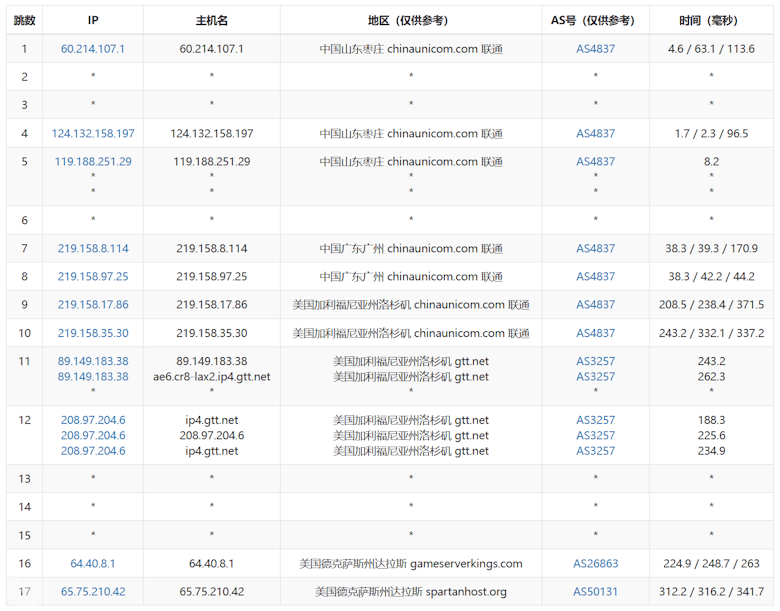This screenshot has height=611, width=780.
Task: Click the 8.2 latency value in hop 5
Action: click(x=711, y=161)
